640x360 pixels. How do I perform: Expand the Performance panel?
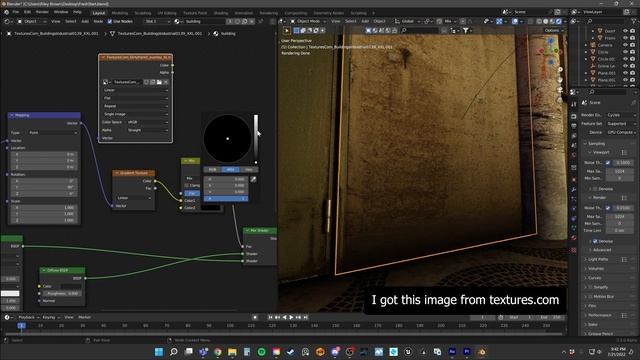coord(600,315)
